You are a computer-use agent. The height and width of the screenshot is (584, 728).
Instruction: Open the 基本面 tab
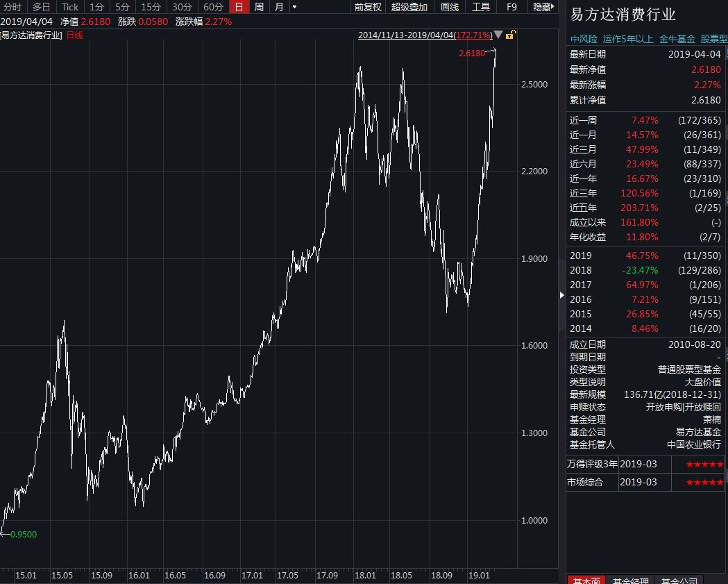click(586, 579)
